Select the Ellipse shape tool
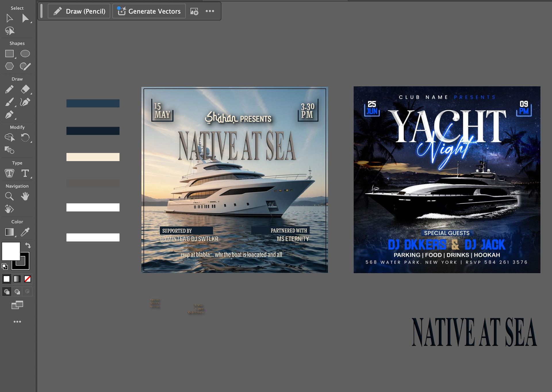The width and height of the screenshot is (552, 392). click(25, 54)
